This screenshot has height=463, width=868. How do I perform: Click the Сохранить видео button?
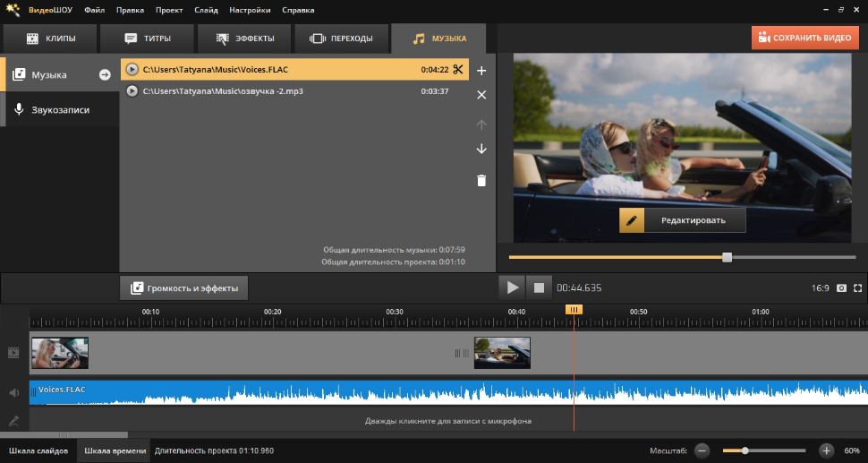click(804, 38)
